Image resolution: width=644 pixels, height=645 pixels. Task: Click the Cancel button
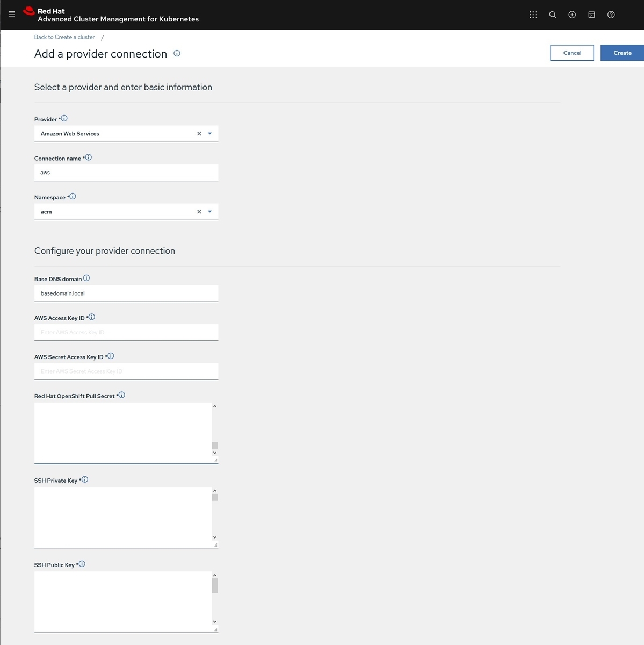tap(572, 53)
